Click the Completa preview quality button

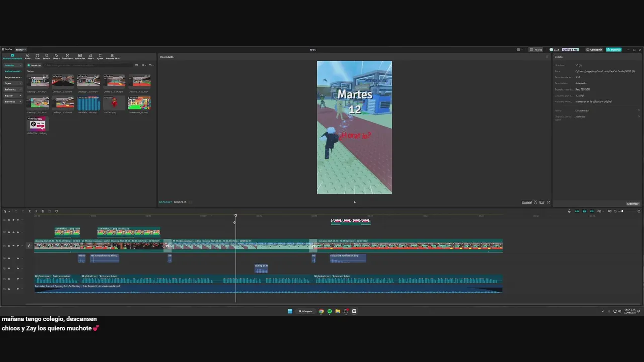[x=527, y=202]
